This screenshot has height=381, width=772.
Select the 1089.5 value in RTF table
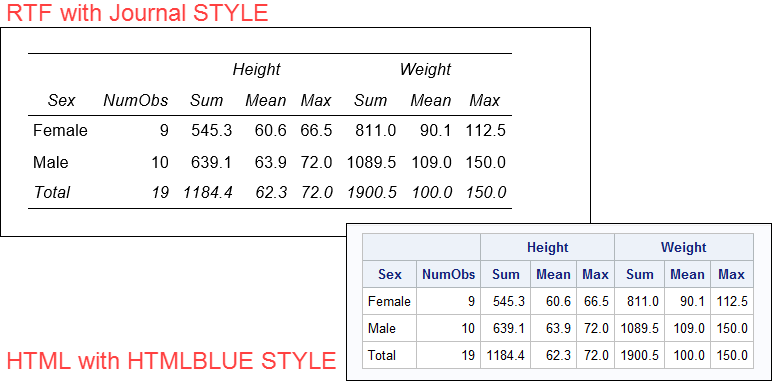click(x=371, y=162)
